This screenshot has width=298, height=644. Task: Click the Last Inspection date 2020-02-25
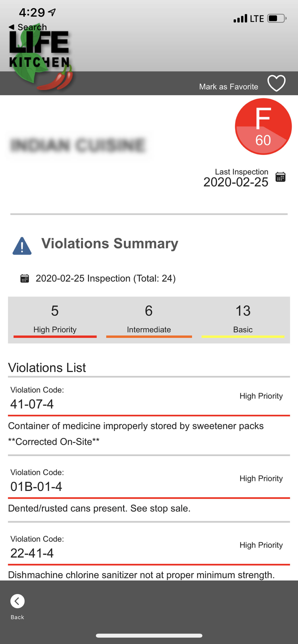[236, 182]
